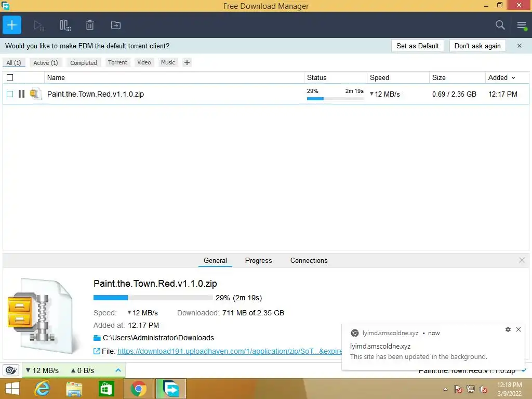532x399 pixels.
Task: Select all downloads with the header checkbox
Action: click(10, 77)
